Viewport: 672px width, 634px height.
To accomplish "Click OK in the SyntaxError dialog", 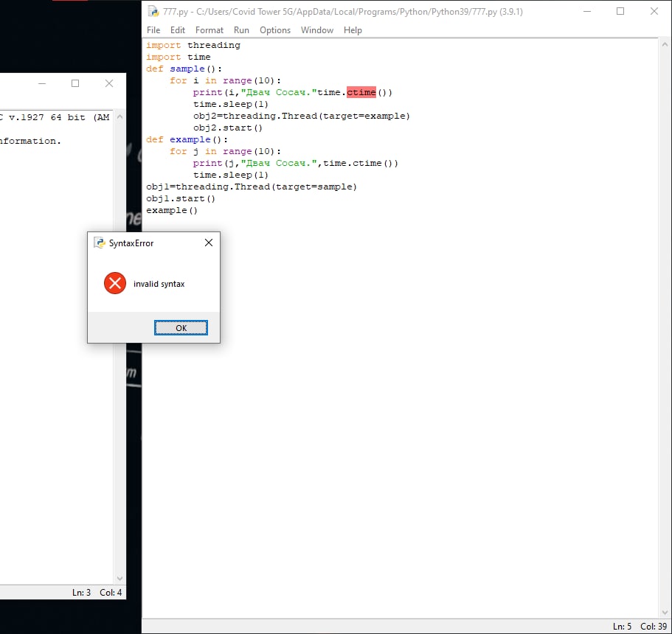I will point(181,328).
